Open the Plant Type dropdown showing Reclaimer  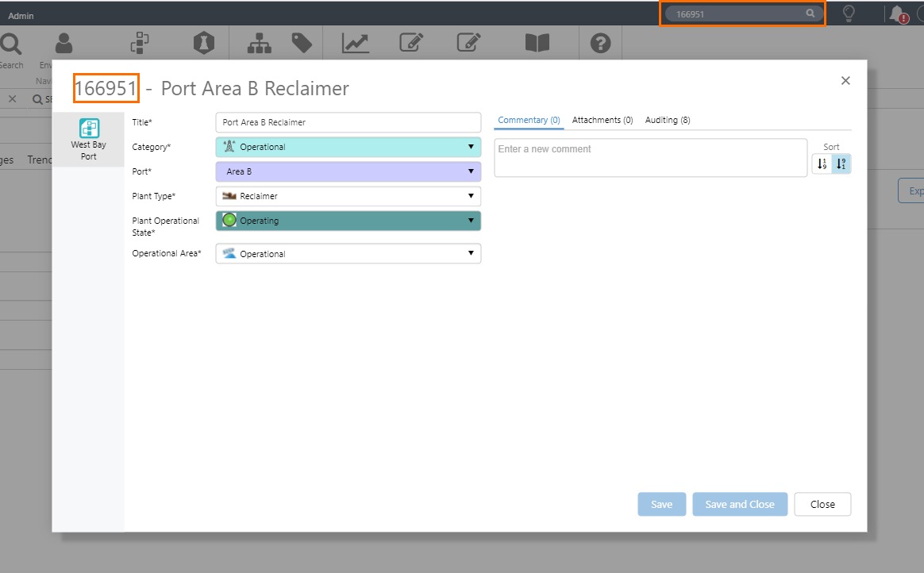pyautogui.click(x=348, y=196)
